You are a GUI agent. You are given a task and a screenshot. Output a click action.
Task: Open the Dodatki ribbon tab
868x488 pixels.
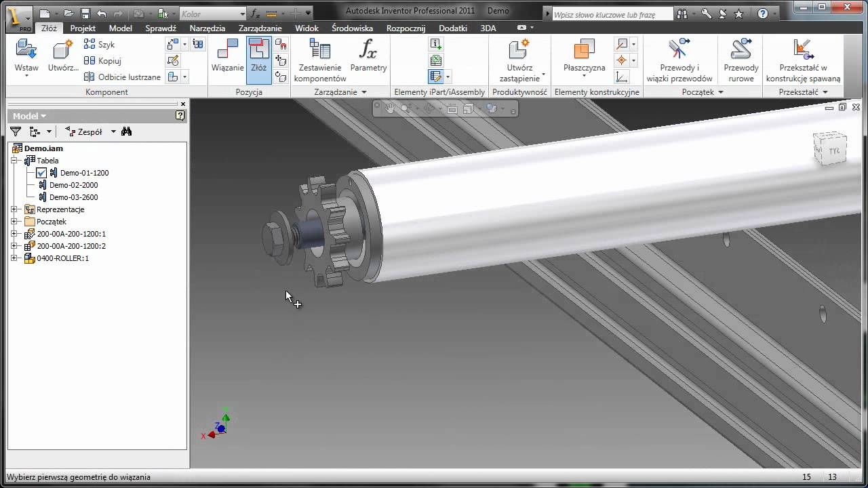(x=453, y=28)
